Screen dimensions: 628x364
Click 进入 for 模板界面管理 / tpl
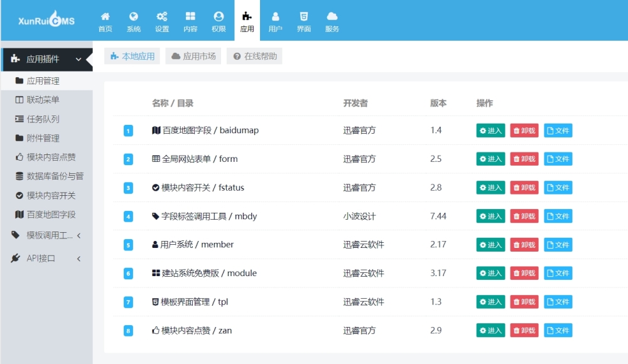(x=490, y=302)
